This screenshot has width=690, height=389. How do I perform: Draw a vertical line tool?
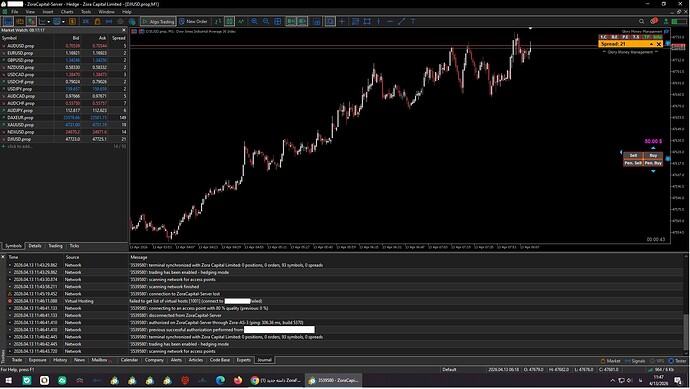(378, 21)
